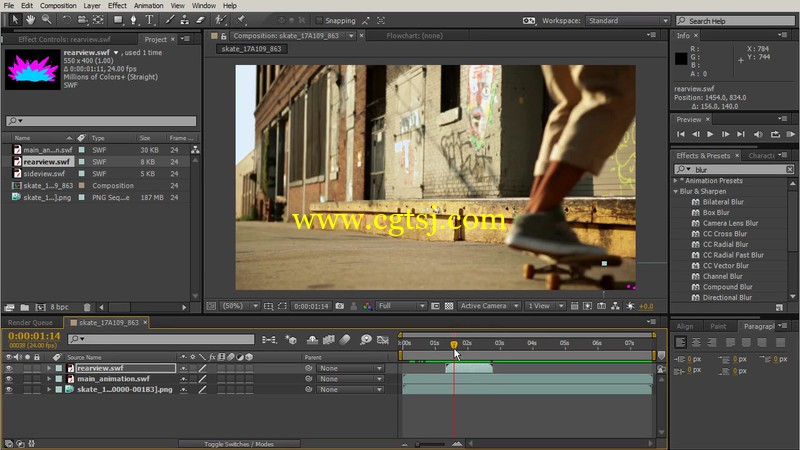Toggle transparency grid icon in viewer
The width and height of the screenshot is (800, 450).
click(449, 306)
